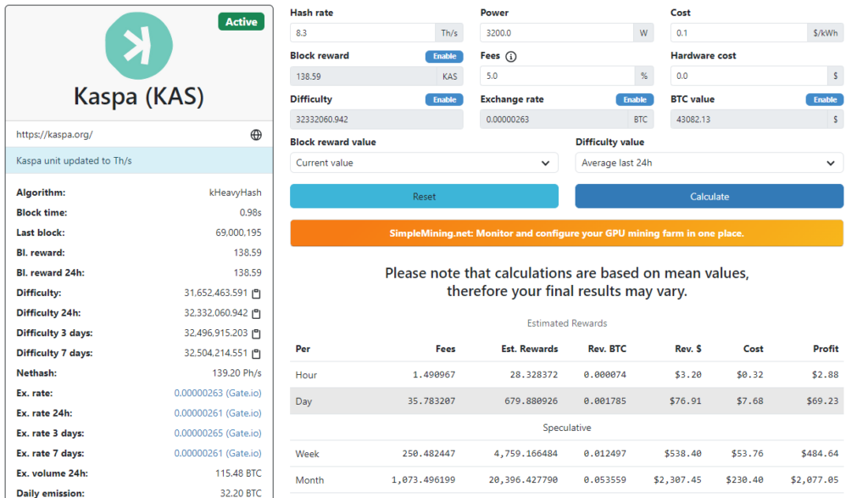Click the Rev. BTC column header
868x498 pixels.
tap(607, 349)
